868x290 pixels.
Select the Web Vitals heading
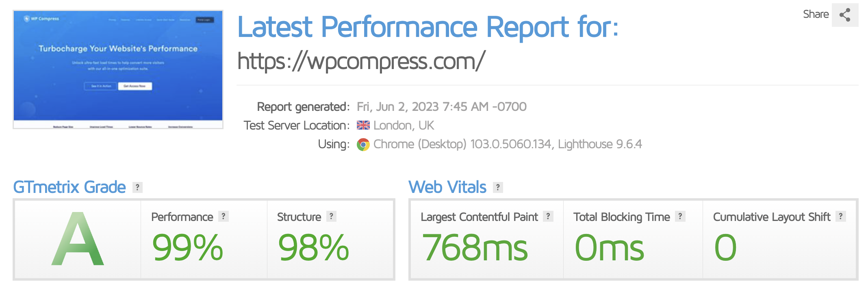click(447, 187)
